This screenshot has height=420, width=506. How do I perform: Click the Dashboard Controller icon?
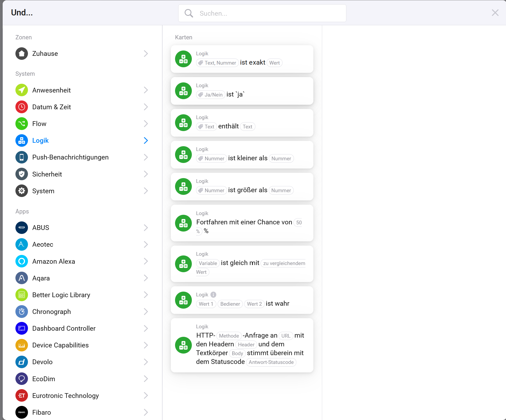[22, 329]
